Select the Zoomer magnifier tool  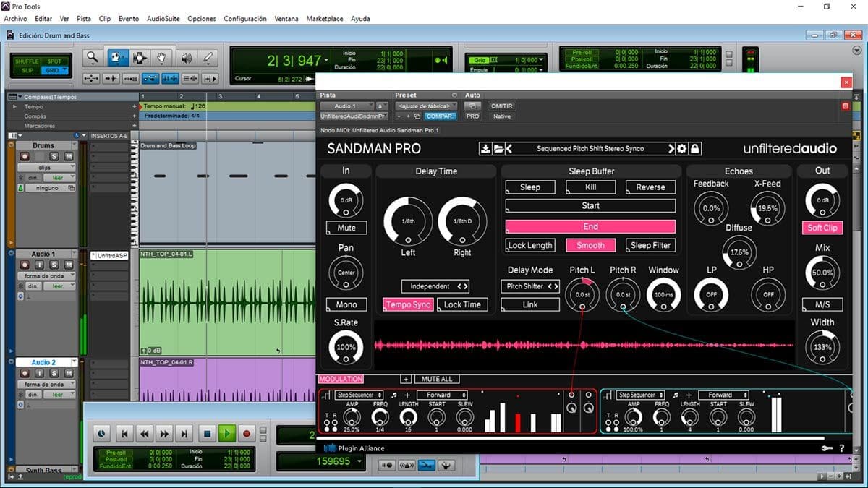coord(92,59)
